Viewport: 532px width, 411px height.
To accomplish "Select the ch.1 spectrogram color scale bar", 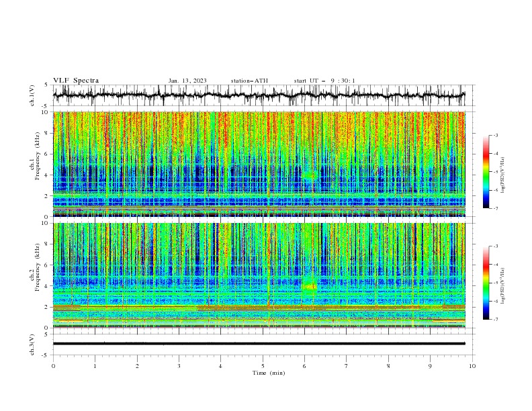I will (486, 172).
